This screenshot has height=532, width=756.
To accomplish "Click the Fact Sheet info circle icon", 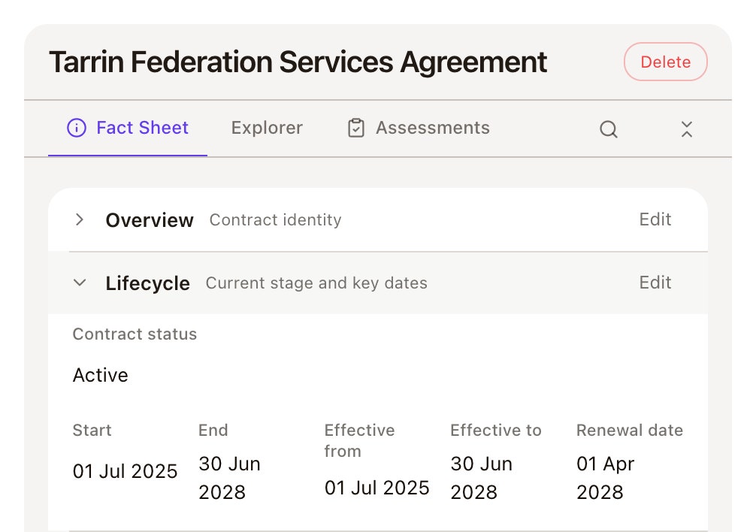I will point(77,128).
